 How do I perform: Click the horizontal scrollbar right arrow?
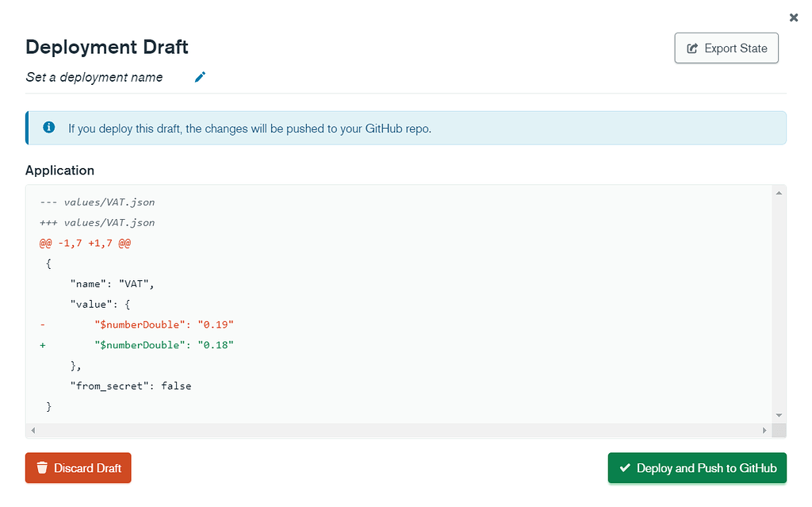pyautogui.click(x=764, y=430)
